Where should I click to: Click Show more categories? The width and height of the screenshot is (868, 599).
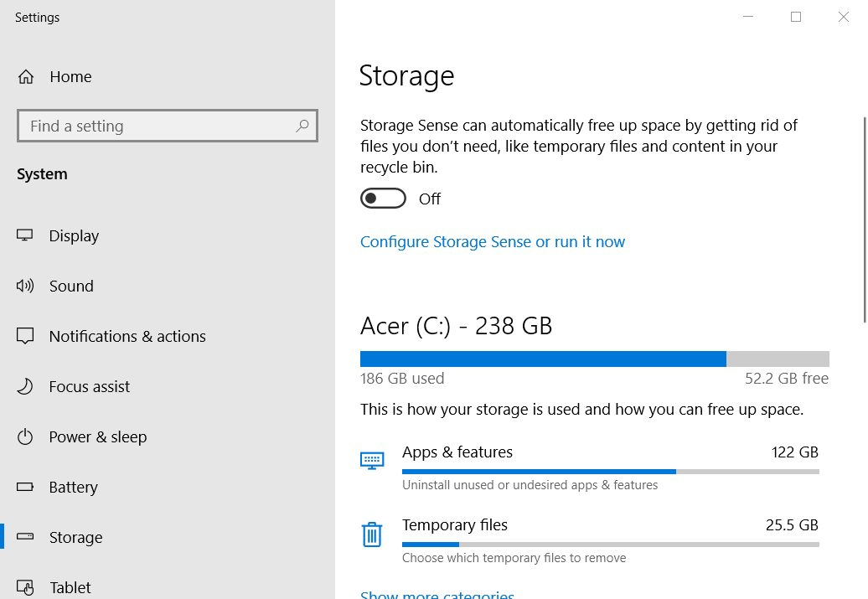point(437,593)
